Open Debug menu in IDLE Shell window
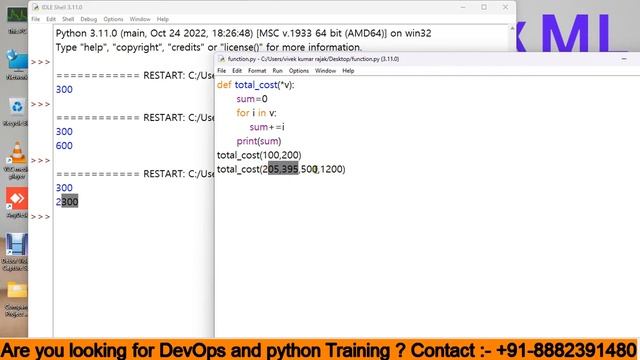The image size is (640, 360). pyautogui.click(x=89, y=19)
